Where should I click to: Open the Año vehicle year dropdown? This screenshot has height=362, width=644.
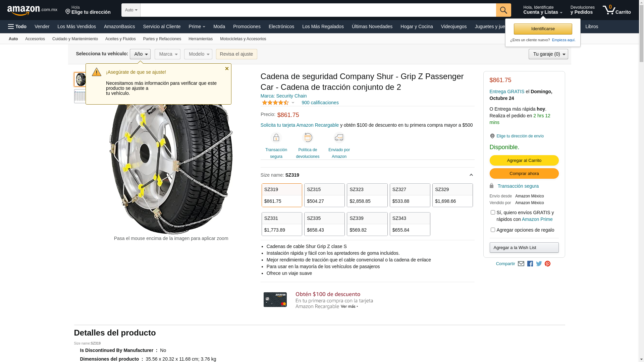[x=140, y=54]
